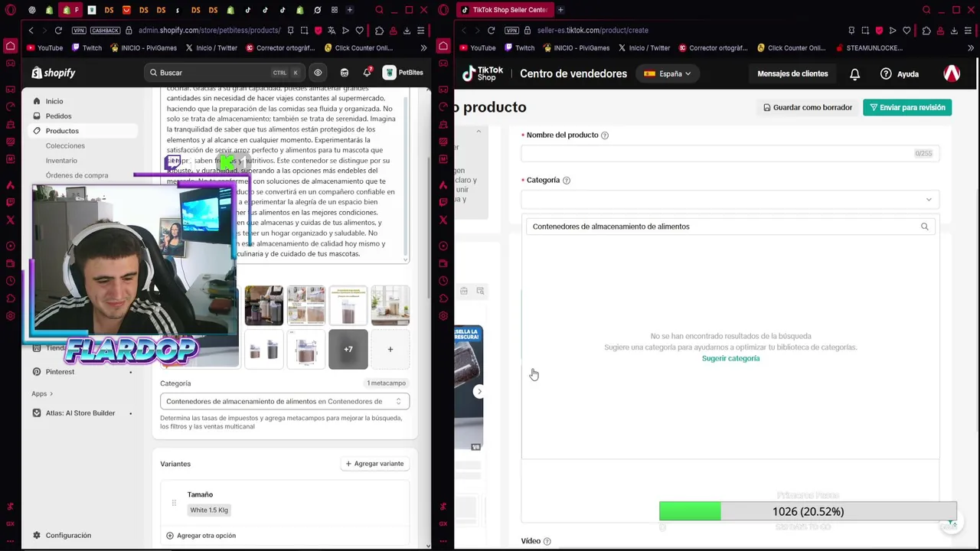Open the Shopify product Categoría dropdown
Screen dimensions: 980x551
tap(285, 401)
